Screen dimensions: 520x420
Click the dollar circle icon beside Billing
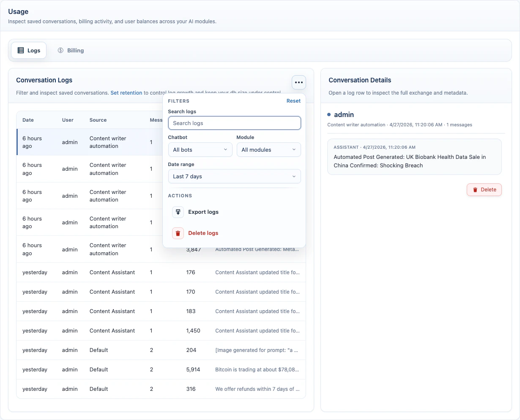pos(60,50)
